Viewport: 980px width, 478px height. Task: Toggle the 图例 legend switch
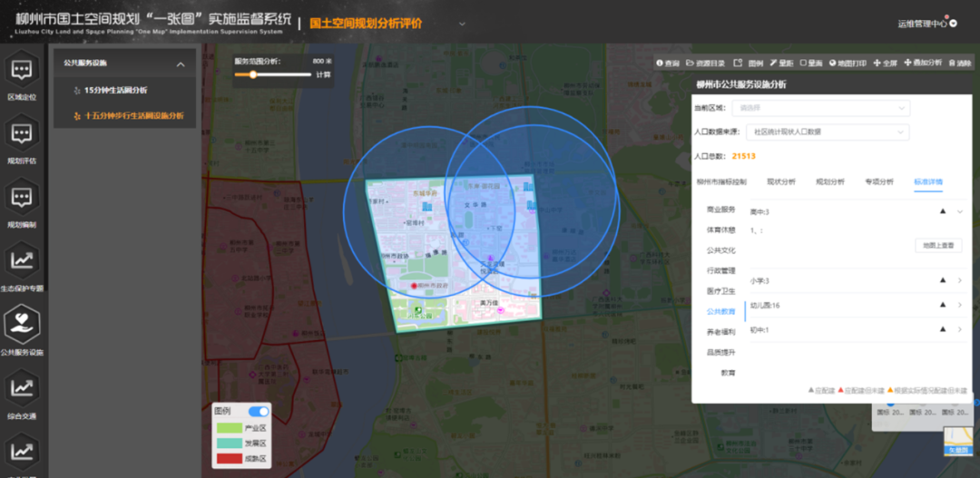click(x=259, y=411)
